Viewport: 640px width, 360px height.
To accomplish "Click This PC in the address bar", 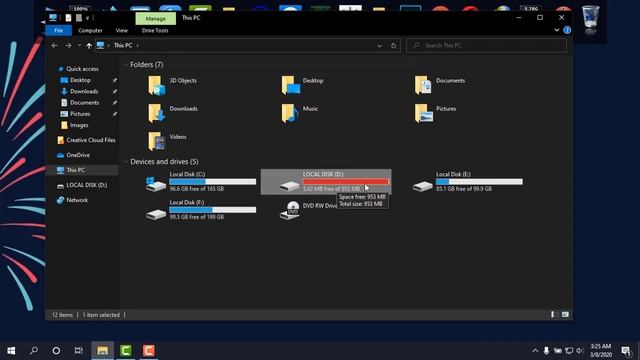I will tap(123, 46).
